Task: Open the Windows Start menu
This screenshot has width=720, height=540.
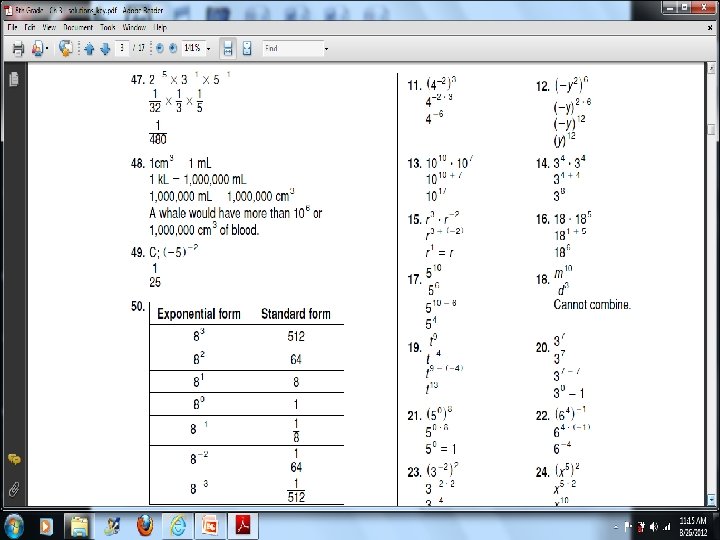Action: (x=14, y=525)
